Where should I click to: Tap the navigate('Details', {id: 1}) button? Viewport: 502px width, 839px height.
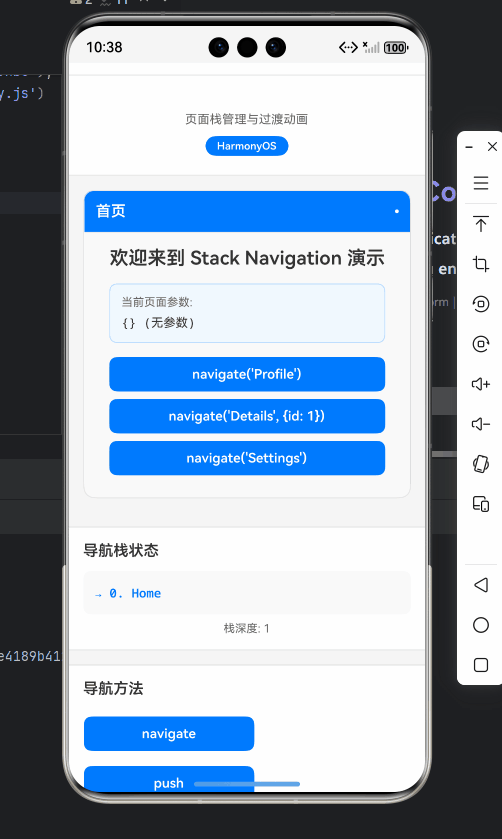[247, 416]
